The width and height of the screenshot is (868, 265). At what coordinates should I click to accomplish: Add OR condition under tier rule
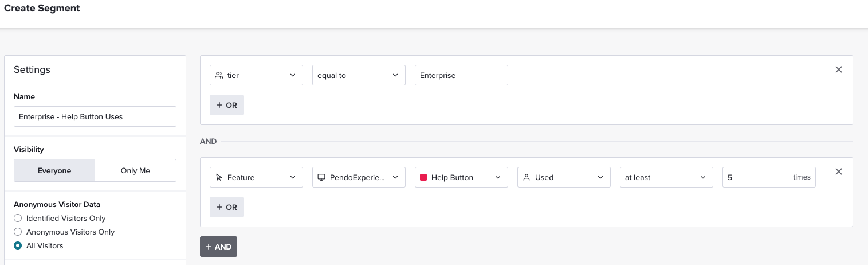[227, 105]
